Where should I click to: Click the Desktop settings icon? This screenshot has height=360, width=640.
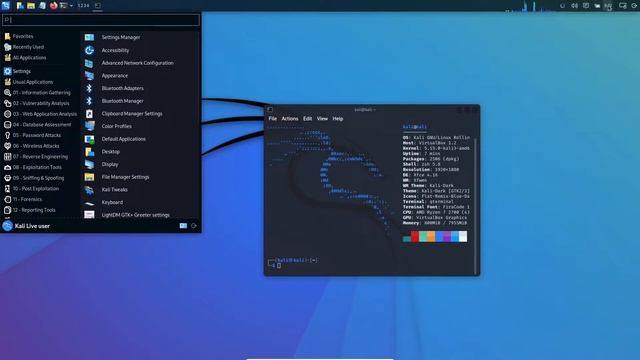(89, 151)
